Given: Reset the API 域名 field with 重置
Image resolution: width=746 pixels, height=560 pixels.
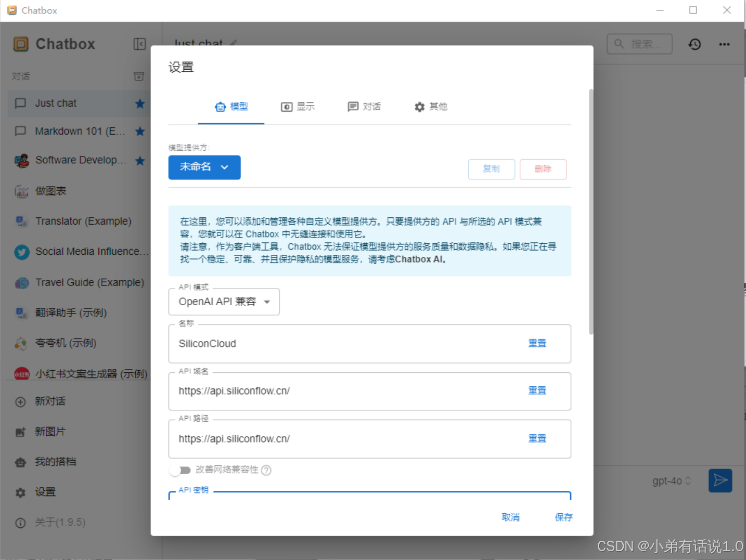Looking at the screenshot, I should (x=537, y=390).
